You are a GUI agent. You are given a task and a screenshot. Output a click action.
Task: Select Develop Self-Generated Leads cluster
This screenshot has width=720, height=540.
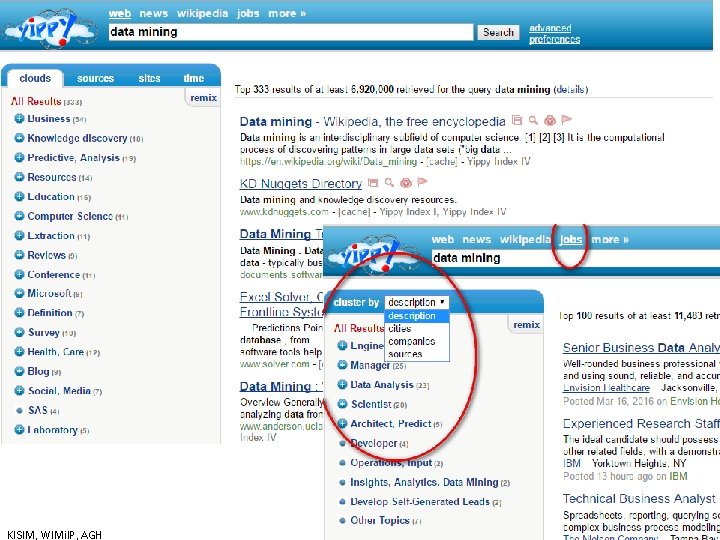tap(420, 502)
